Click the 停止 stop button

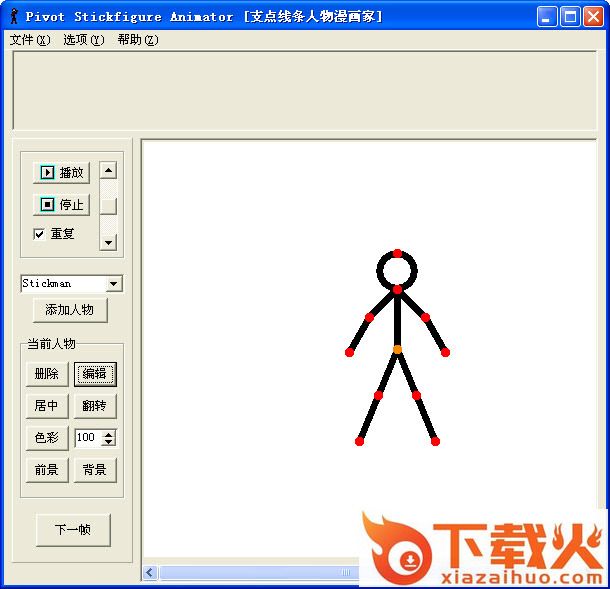click(x=61, y=204)
